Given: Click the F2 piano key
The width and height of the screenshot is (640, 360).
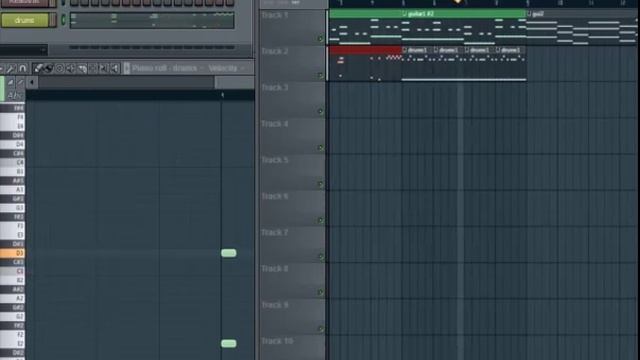Looking at the screenshot, I should click(12, 335).
